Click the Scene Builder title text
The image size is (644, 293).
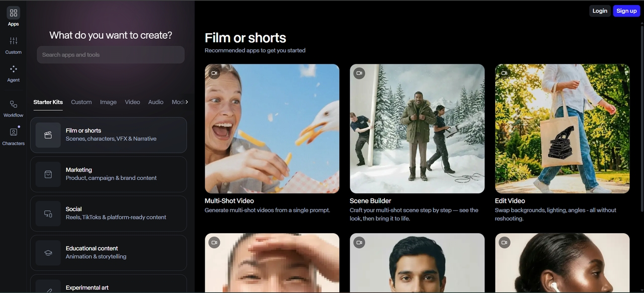pyautogui.click(x=370, y=201)
